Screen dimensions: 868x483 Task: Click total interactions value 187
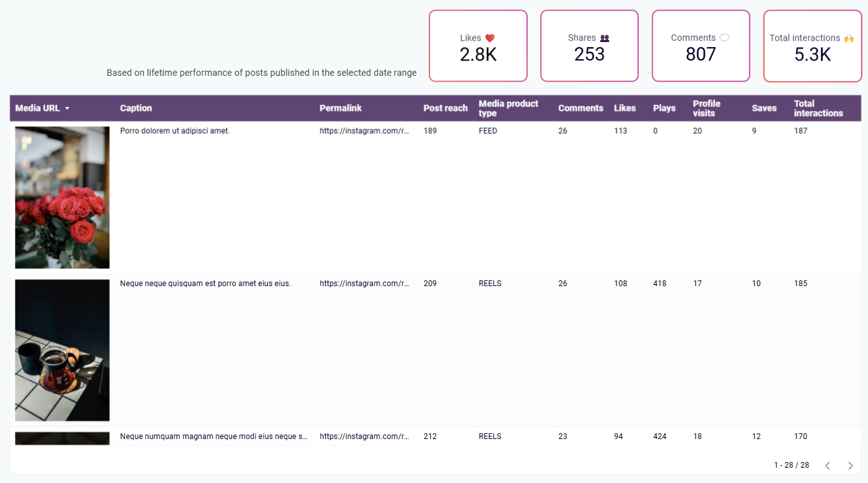(801, 131)
